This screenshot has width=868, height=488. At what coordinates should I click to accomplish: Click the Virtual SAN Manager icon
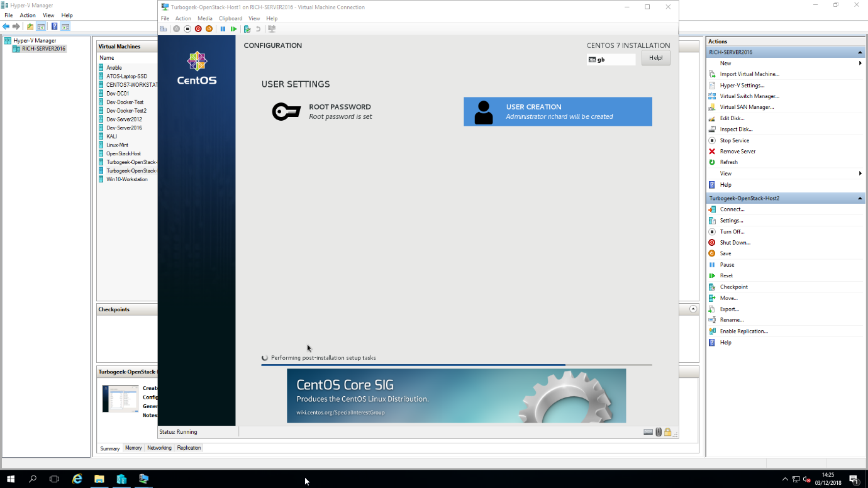712,107
